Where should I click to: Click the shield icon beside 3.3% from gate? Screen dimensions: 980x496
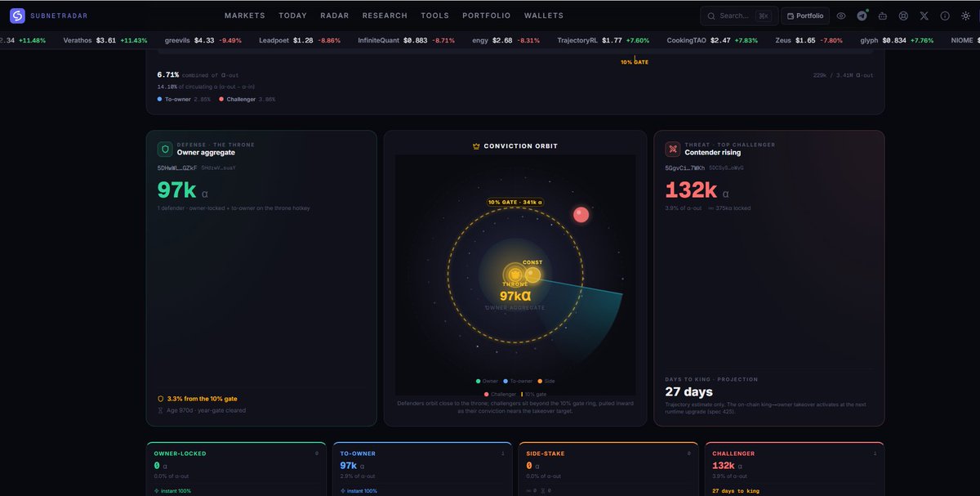tap(161, 399)
